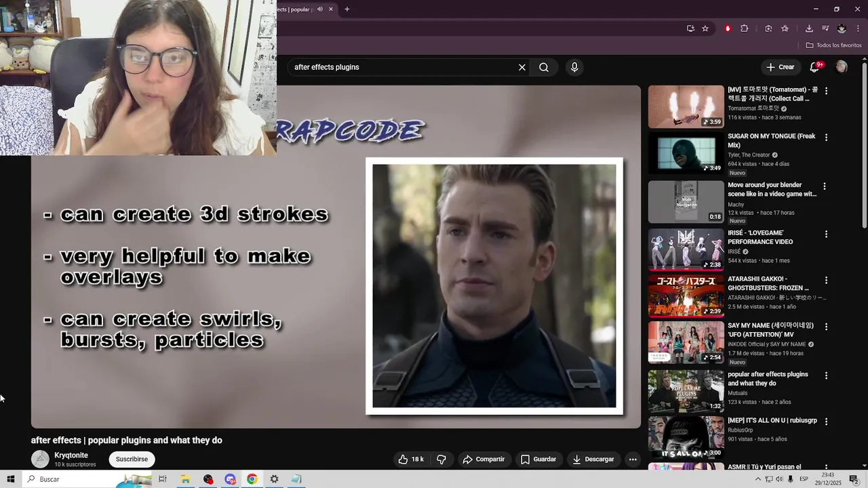
Task: Open a new browser tab
Action: (347, 9)
